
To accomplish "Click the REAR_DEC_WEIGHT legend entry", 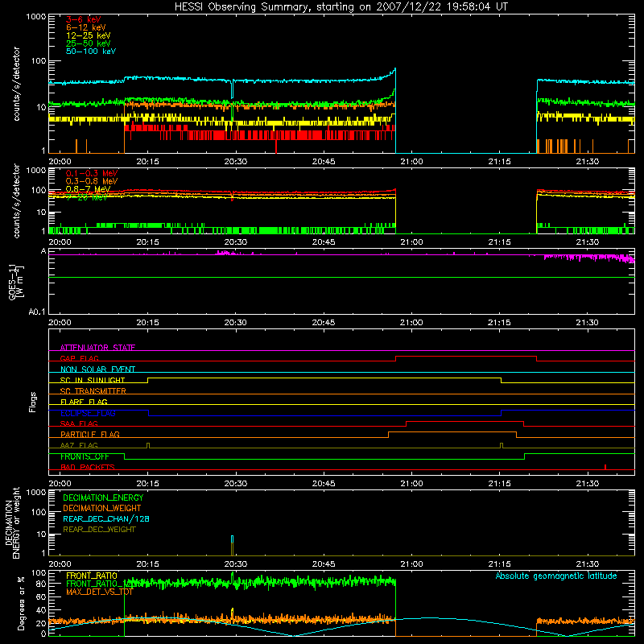I will click(x=99, y=530).
